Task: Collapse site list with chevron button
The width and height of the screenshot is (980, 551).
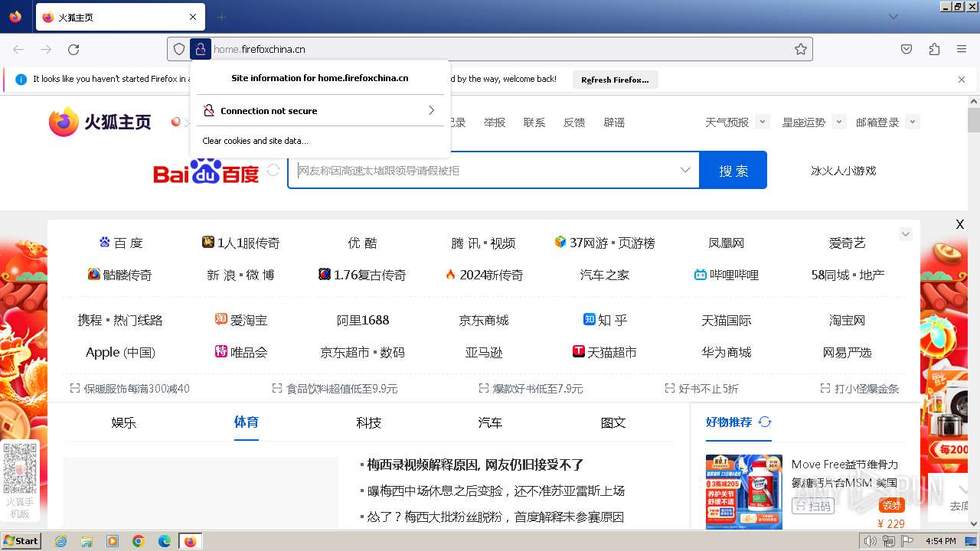Action: tap(906, 233)
